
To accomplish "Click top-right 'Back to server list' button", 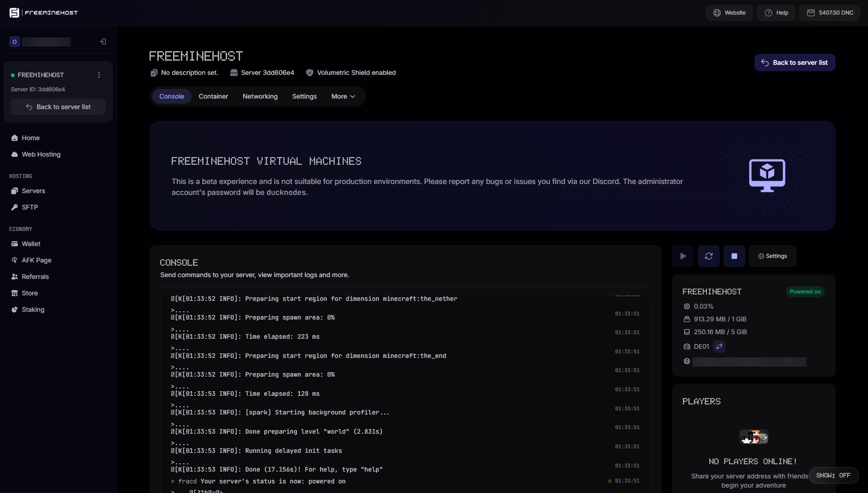I will pos(795,63).
